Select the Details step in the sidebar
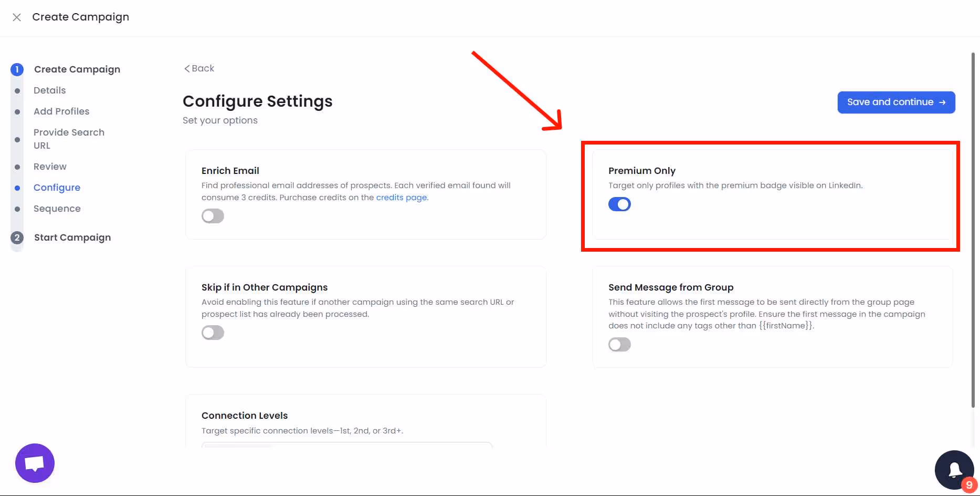Image resolution: width=980 pixels, height=496 pixels. pos(49,90)
